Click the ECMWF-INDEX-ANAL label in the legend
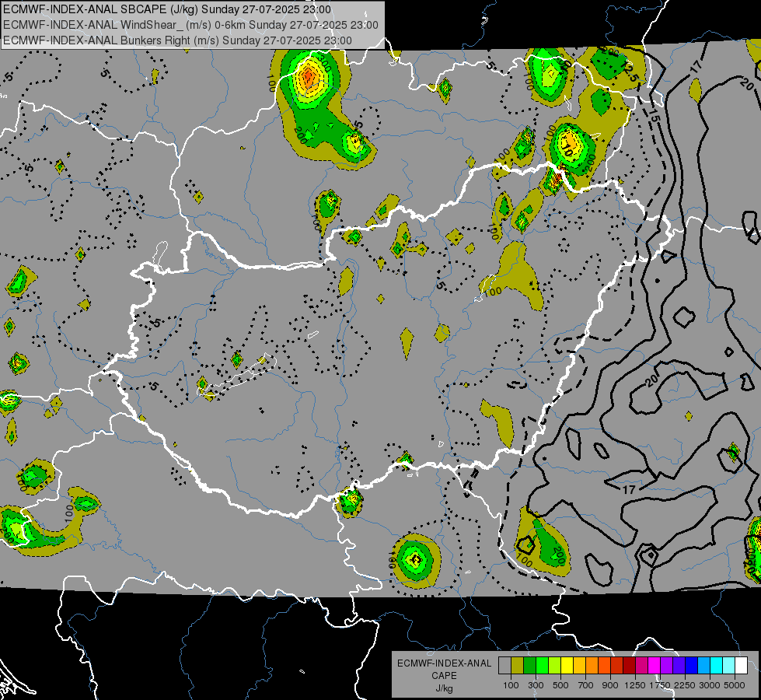This screenshot has width=761, height=700. tap(444, 663)
